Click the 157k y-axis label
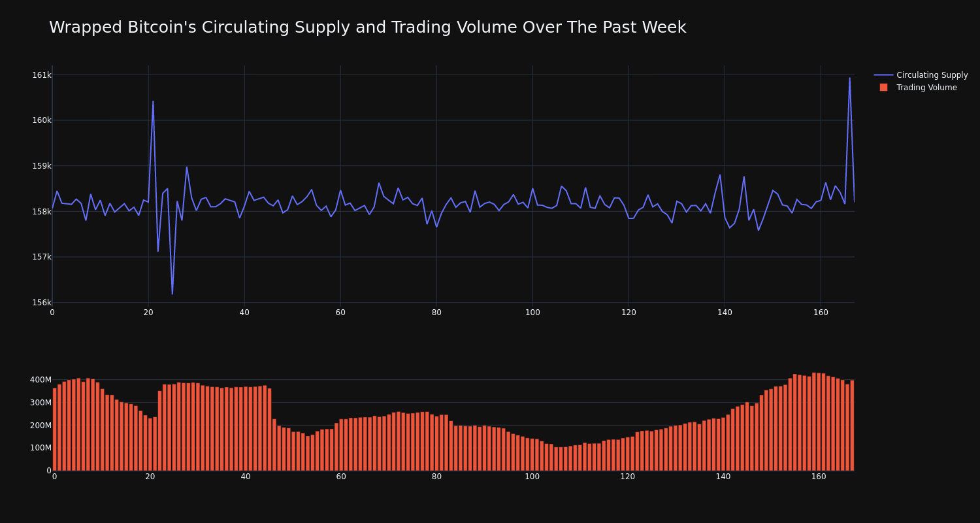This screenshot has width=980, height=523. tap(42, 257)
